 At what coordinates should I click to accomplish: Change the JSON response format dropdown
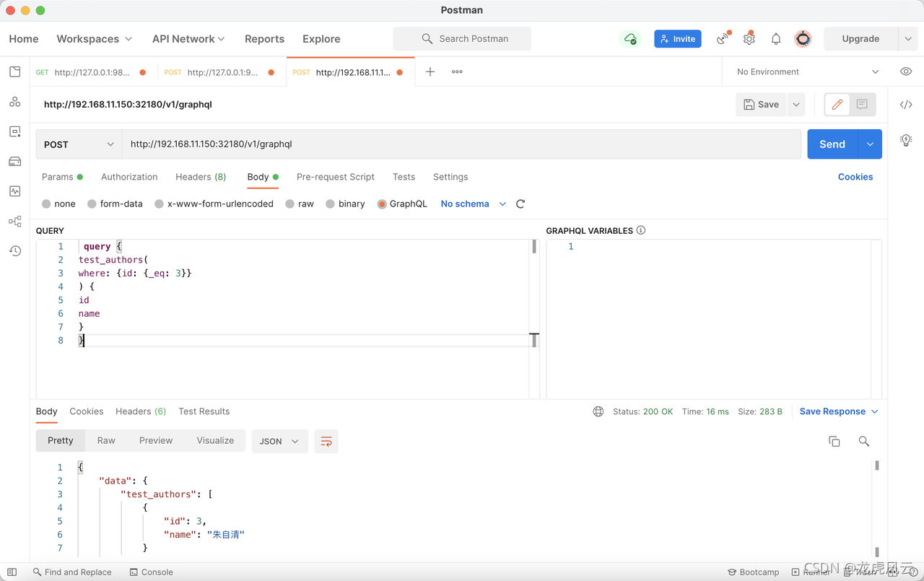(279, 441)
